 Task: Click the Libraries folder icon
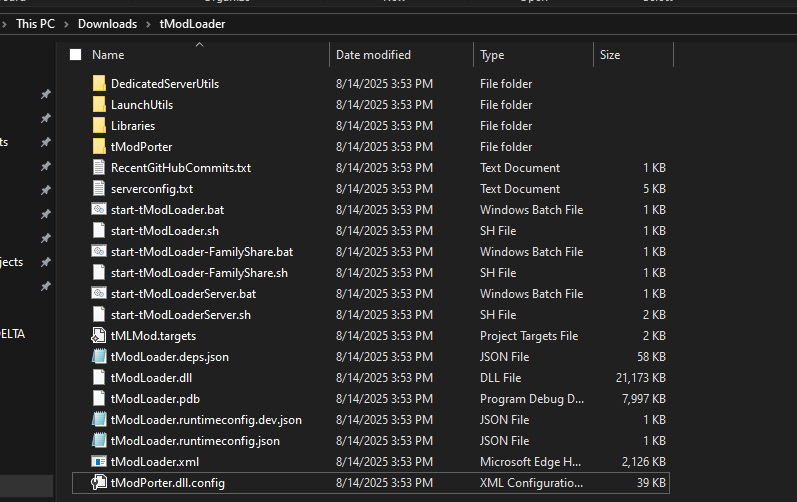click(x=99, y=126)
